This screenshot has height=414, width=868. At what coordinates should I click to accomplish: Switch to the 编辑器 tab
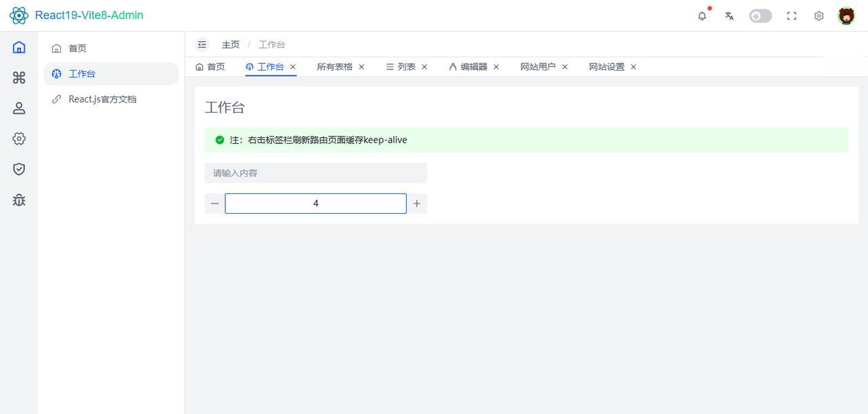click(468, 67)
